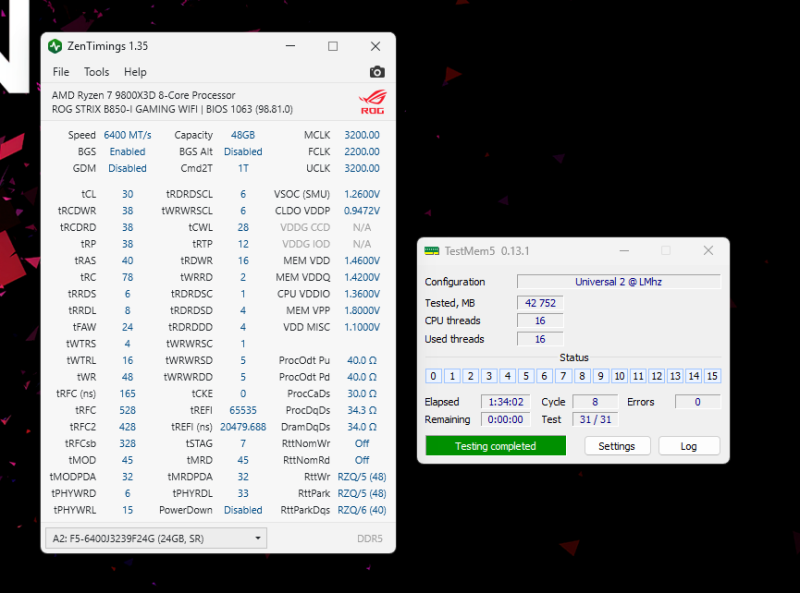
Task: Click the Errors count field
Action: tap(697, 402)
